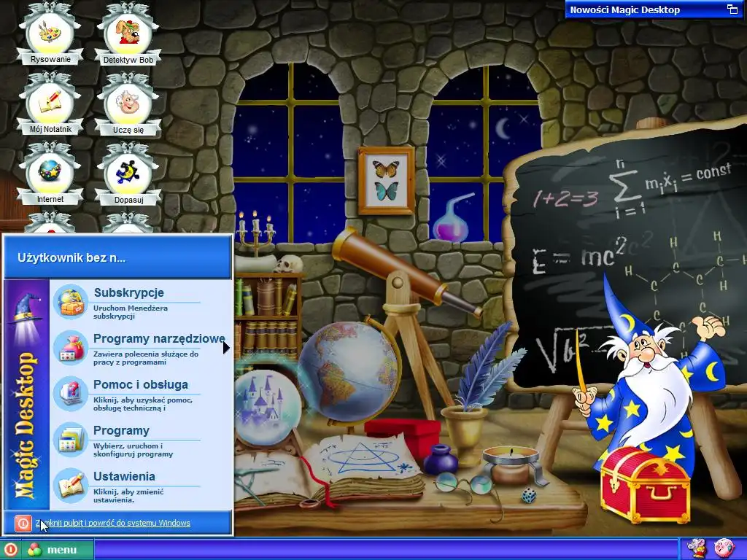Click the red power icon beside Zamknij pulpit
747x560 pixels.
tap(23, 524)
